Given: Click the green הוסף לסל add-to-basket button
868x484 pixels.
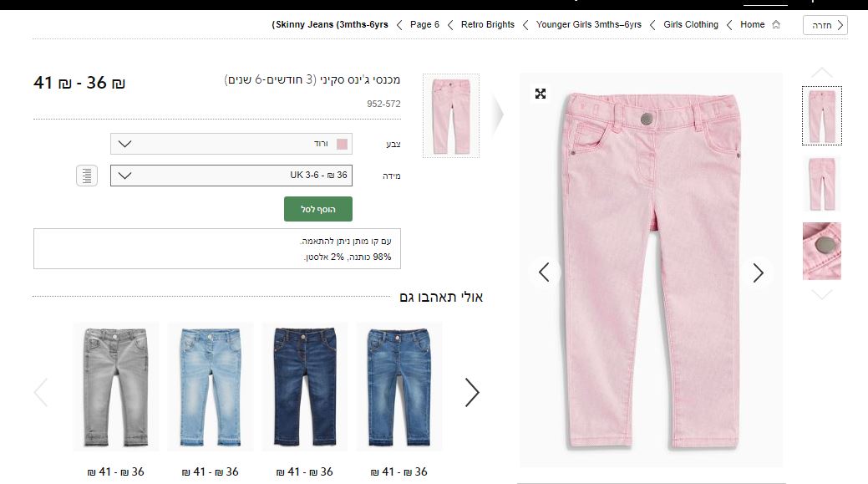Looking at the screenshot, I should [318, 209].
